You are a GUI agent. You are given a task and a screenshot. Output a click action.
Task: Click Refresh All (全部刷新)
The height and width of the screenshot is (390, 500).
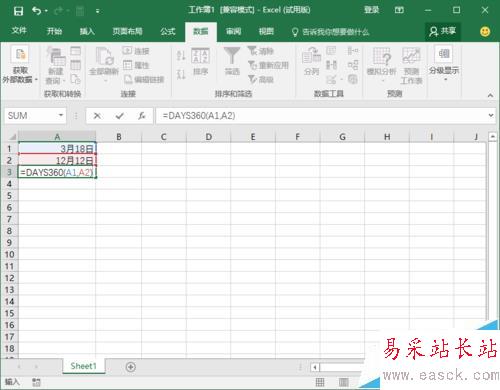click(104, 65)
